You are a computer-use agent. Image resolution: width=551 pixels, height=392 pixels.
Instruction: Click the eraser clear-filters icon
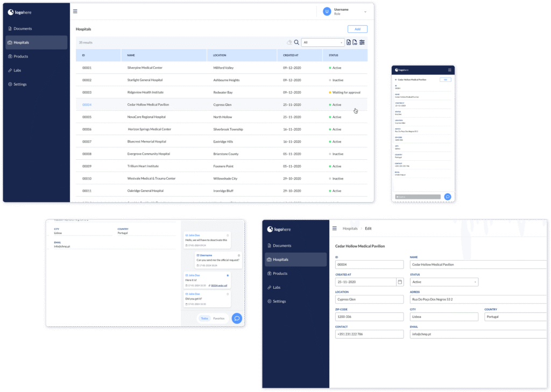pyautogui.click(x=289, y=42)
